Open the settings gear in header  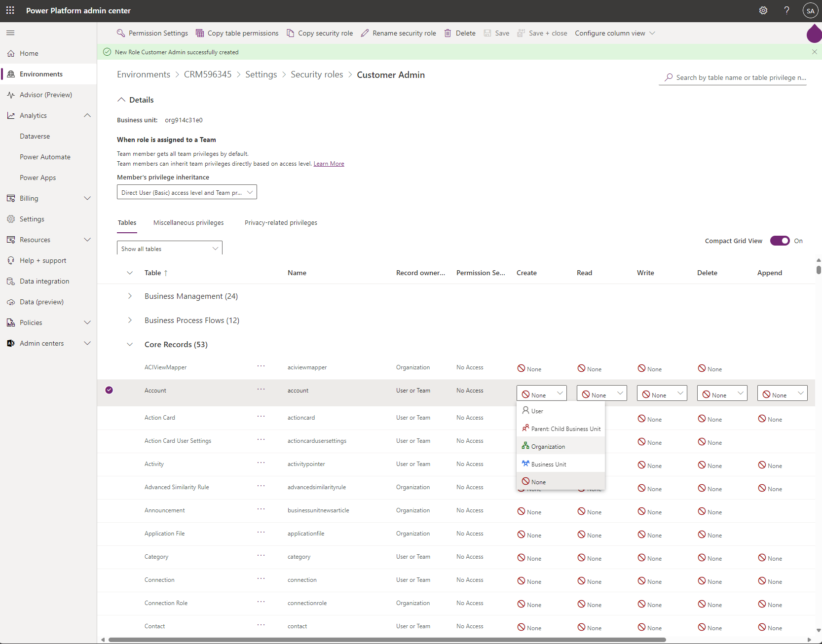pyautogui.click(x=763, y=10)
